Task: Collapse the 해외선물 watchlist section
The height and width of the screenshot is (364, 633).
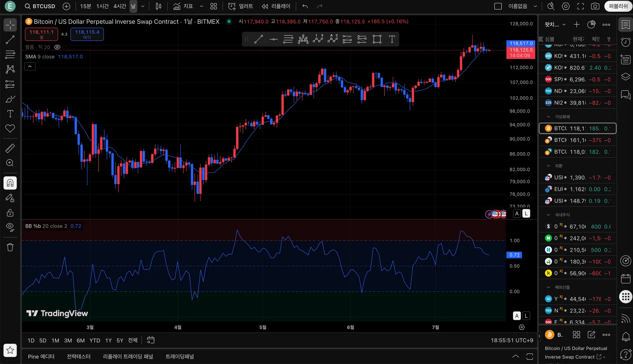Action: pos(548,287)
